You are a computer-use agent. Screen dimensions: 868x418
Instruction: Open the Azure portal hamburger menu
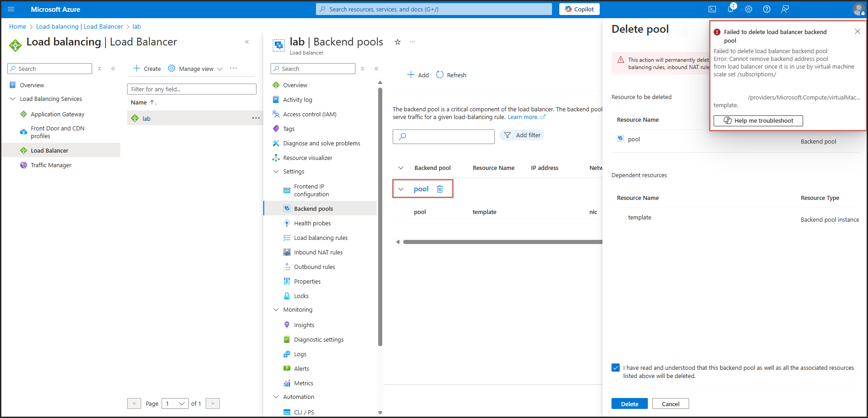pyautogui.click(x=11, y=9)
